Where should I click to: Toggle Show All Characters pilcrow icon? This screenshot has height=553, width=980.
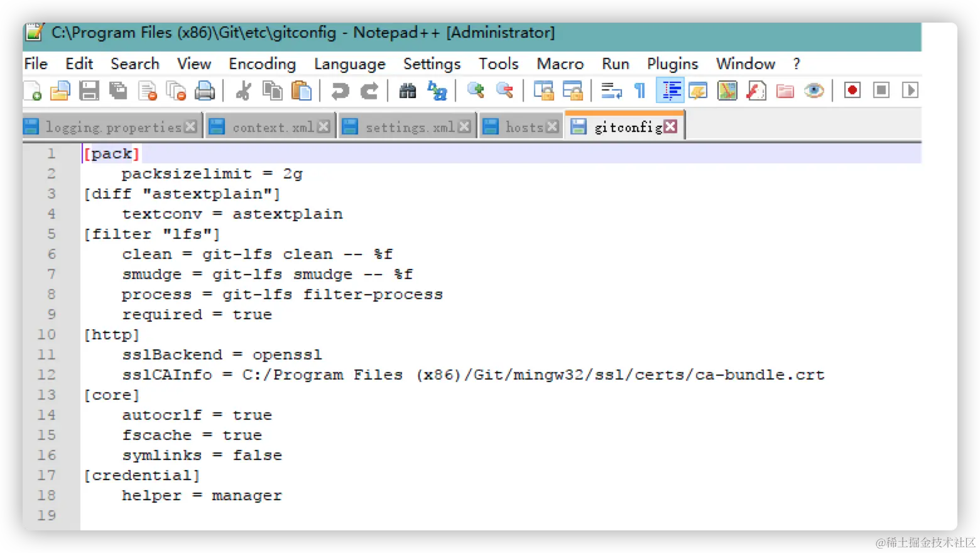[640, 91]
